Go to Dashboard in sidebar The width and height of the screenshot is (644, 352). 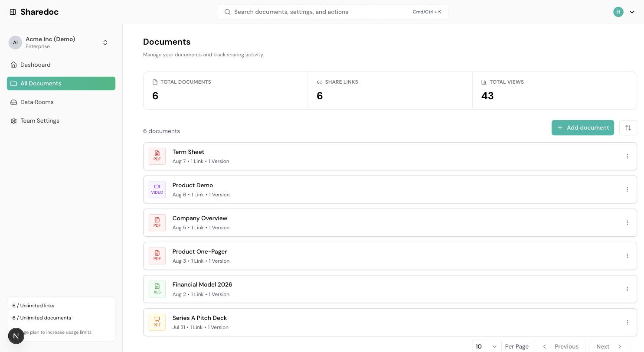point(61,65)
